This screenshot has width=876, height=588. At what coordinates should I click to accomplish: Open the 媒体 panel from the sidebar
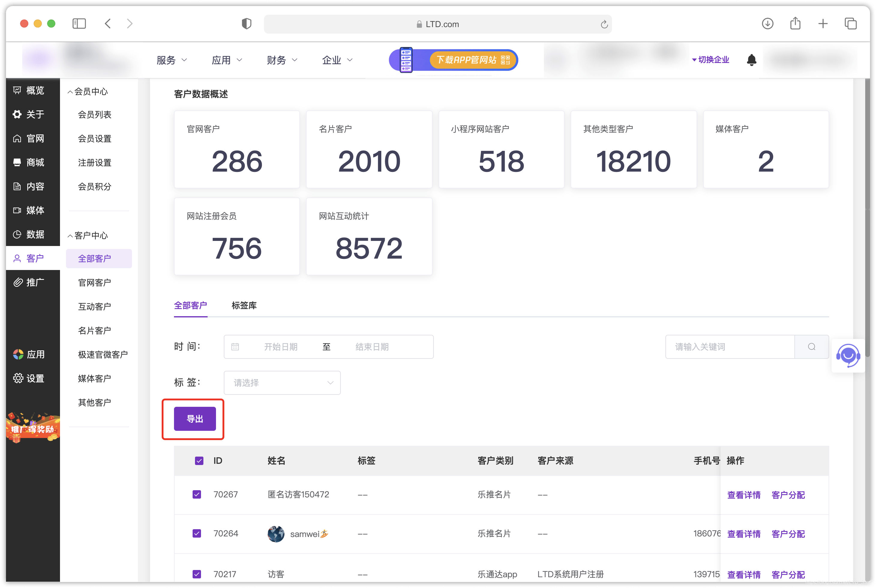33,210
